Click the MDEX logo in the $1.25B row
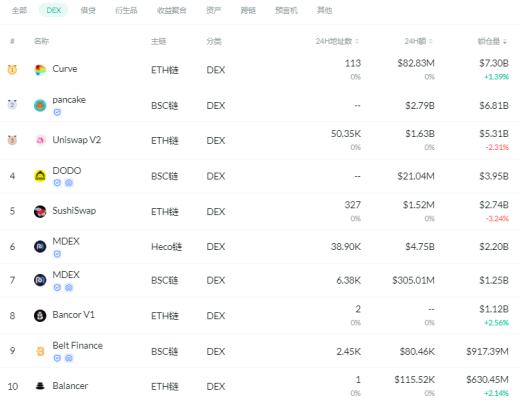 [x=40, y=280]
